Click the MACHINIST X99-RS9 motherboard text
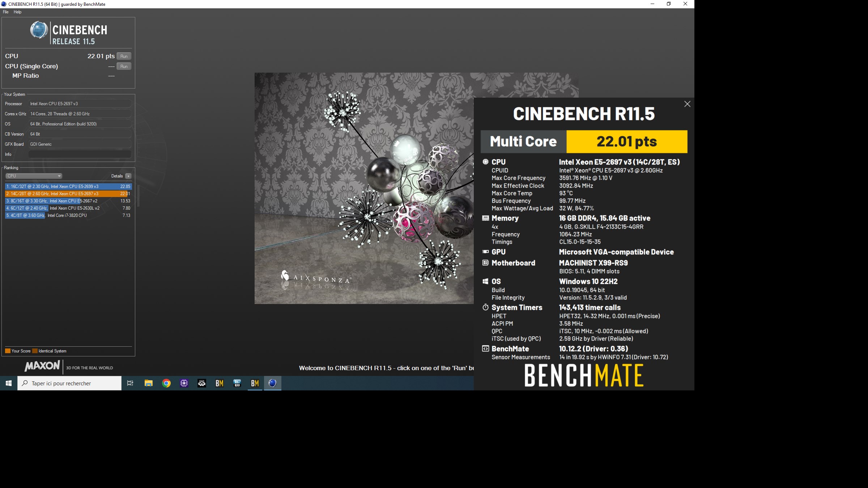The width and height of the screenshot is (868, 488). pos(593,263)
